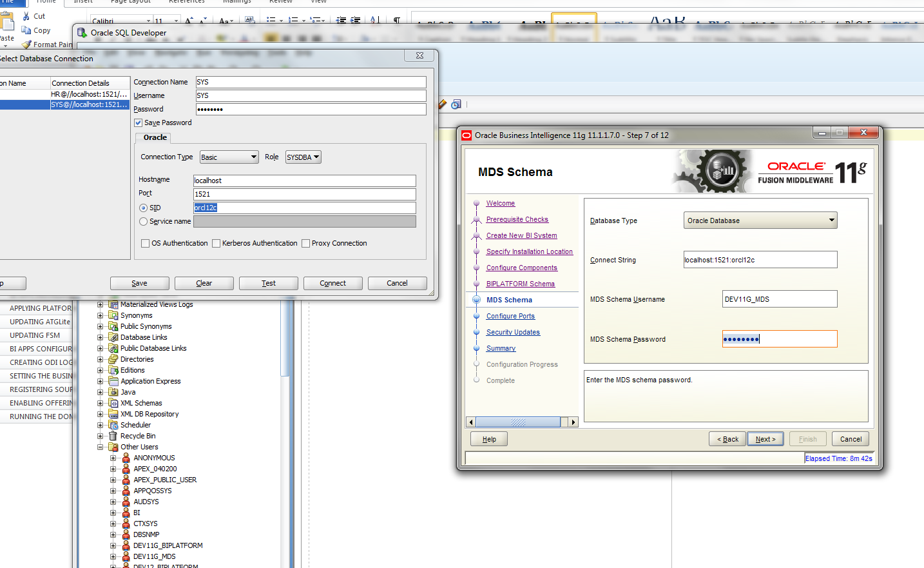
Task: Click the Test connection button
Action: click(269, 283)
